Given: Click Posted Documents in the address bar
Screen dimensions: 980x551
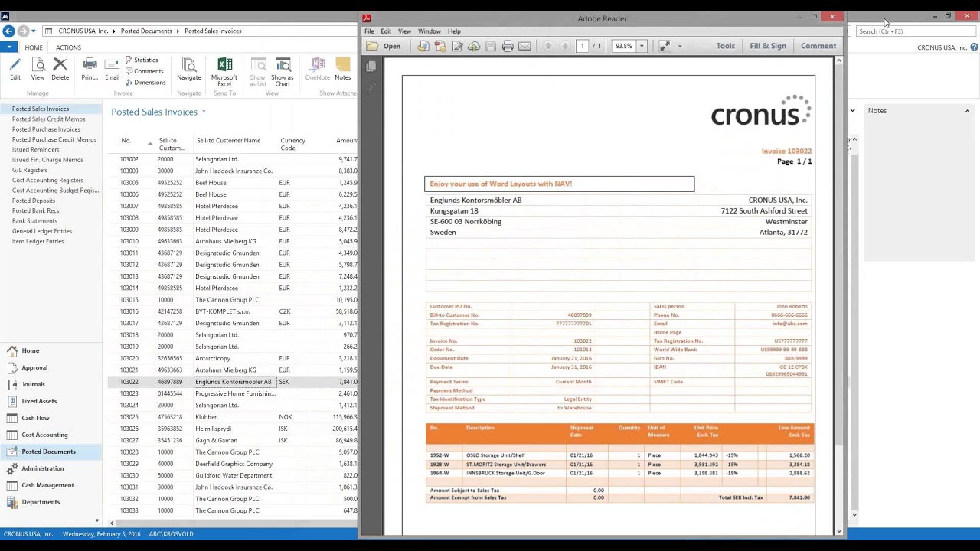Looking at the screenshot, I should tap(145, 31).
